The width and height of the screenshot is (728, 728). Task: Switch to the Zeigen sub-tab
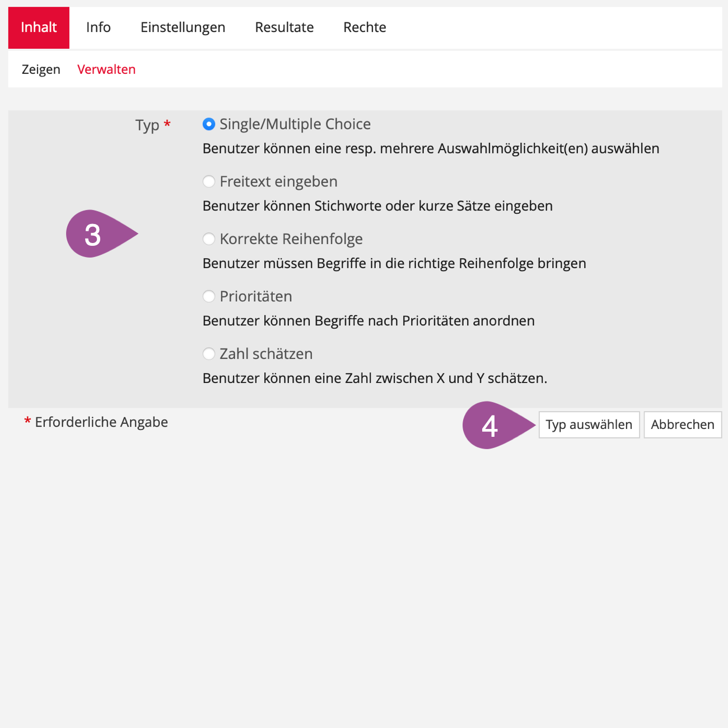(x=41, y=69)
